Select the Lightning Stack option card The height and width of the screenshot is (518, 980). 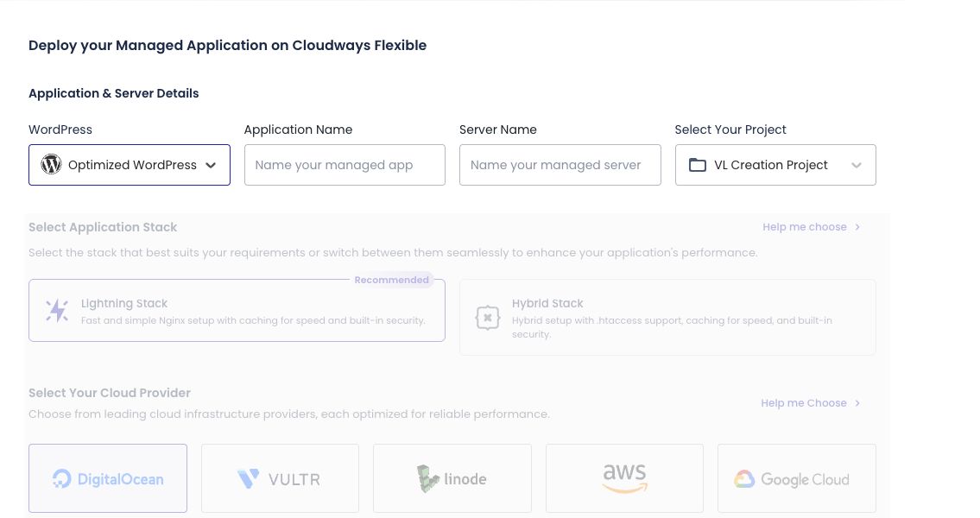tap(237, 311)
